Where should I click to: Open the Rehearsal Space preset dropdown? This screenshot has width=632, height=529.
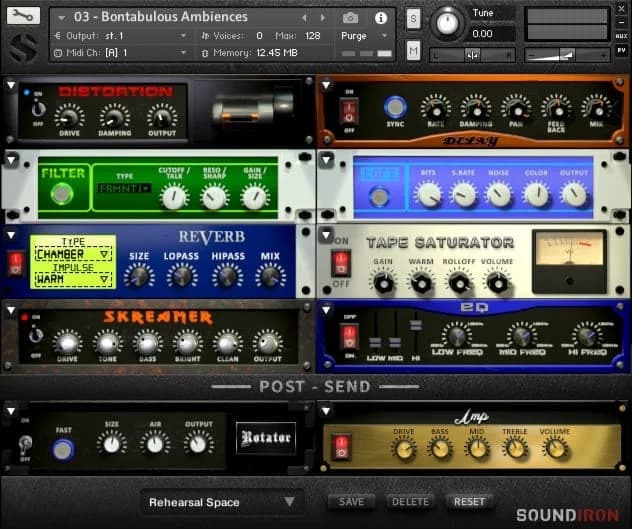[221, 502]
